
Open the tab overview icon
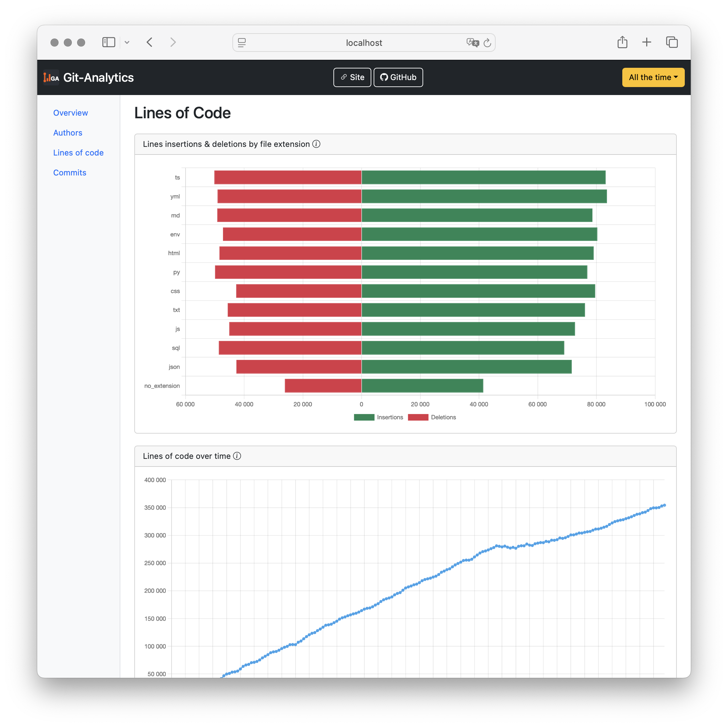pyautogui.click(x=672, y=42)
